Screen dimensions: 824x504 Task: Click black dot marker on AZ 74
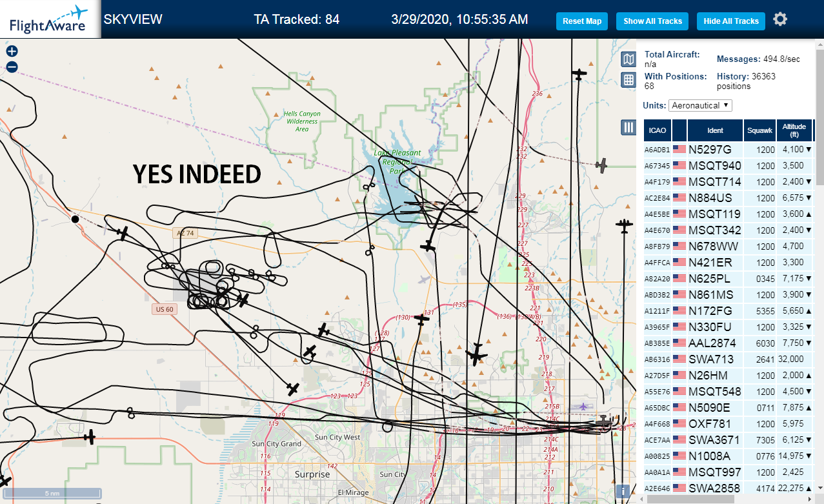pos(75,219)
